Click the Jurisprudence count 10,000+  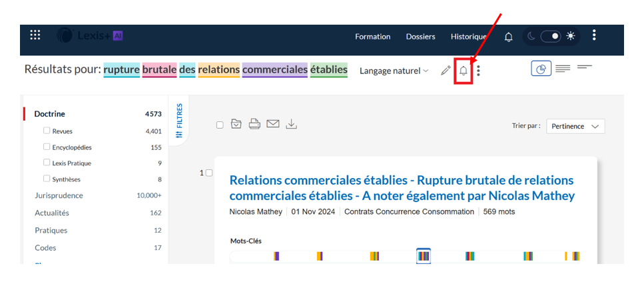click(149, 195)
